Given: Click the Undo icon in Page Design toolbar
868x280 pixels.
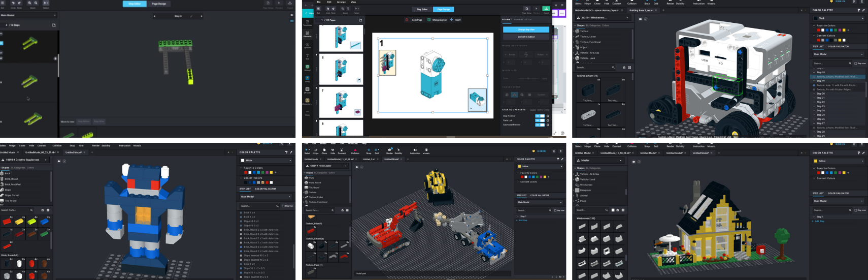Looking at the screenshot, I should [x=328, y=9].
